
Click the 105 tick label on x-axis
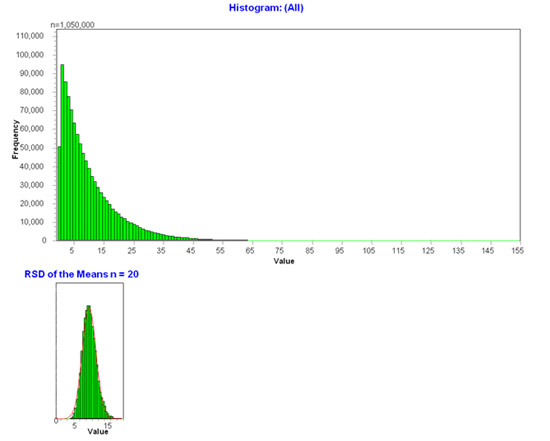click(x=369, y=250)
